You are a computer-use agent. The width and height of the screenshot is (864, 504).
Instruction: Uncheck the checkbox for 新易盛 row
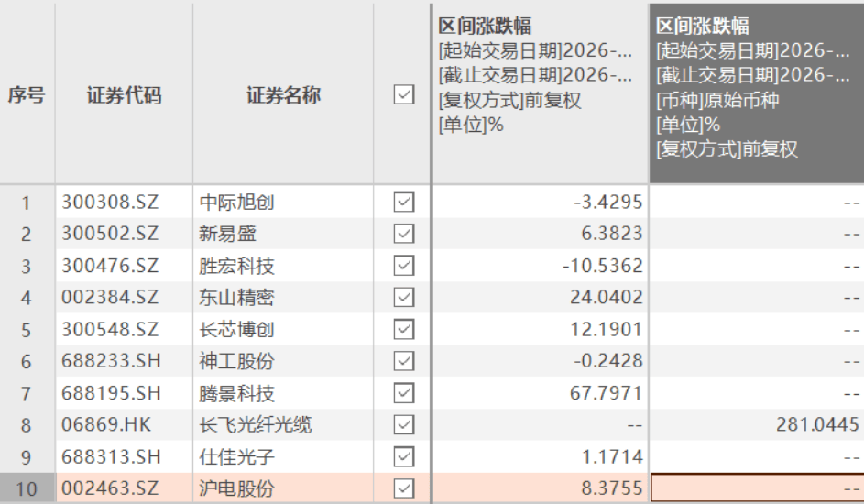403,234
